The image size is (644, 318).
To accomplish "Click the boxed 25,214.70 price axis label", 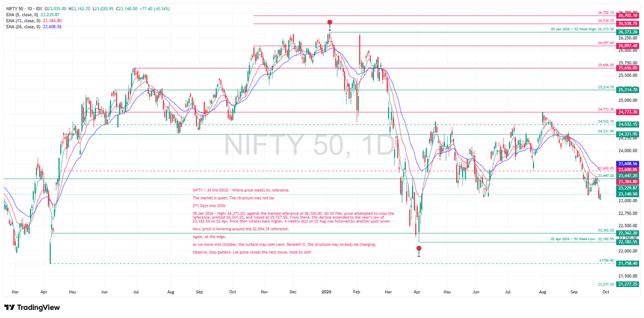I will 627,90.
